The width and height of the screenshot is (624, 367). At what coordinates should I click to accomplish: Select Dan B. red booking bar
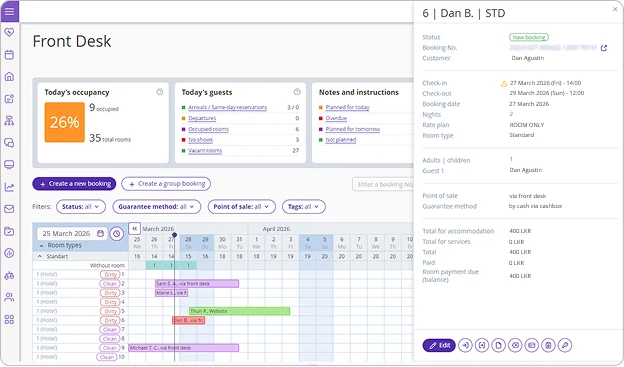click(x=189, y=320)
